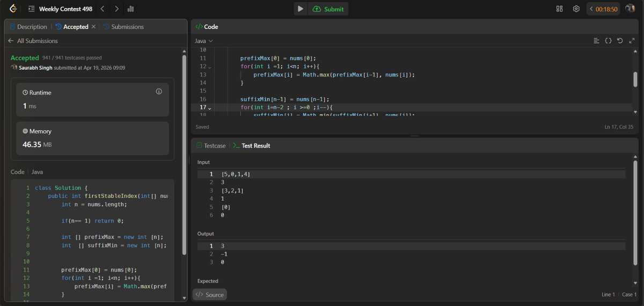Open the Java language dropdown

click(x=203, y=41)
